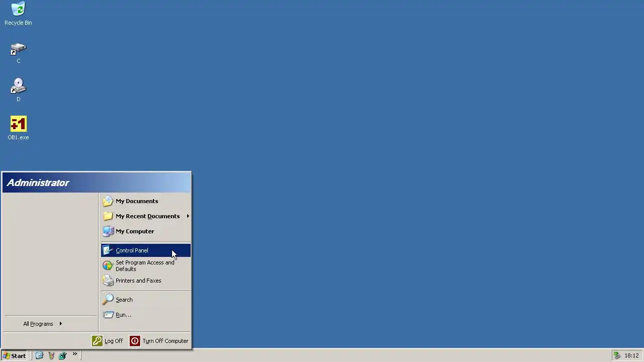Open My Recent Documents entry
This screenshot has width=644, height=362.
pyautogui.click(x=146, y=216)
